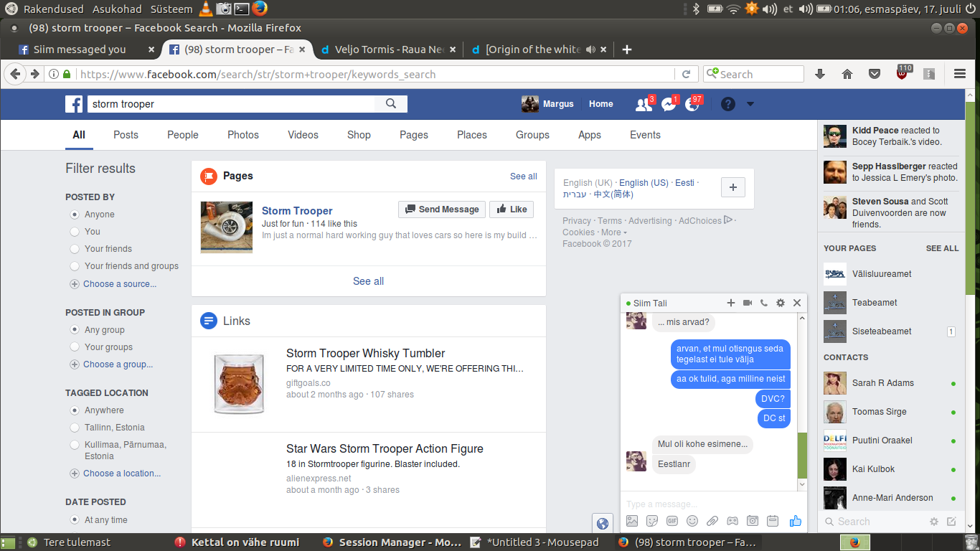980x551 pixels.
Task: Select Anyone under Posted By
Action: pos(75,215)
